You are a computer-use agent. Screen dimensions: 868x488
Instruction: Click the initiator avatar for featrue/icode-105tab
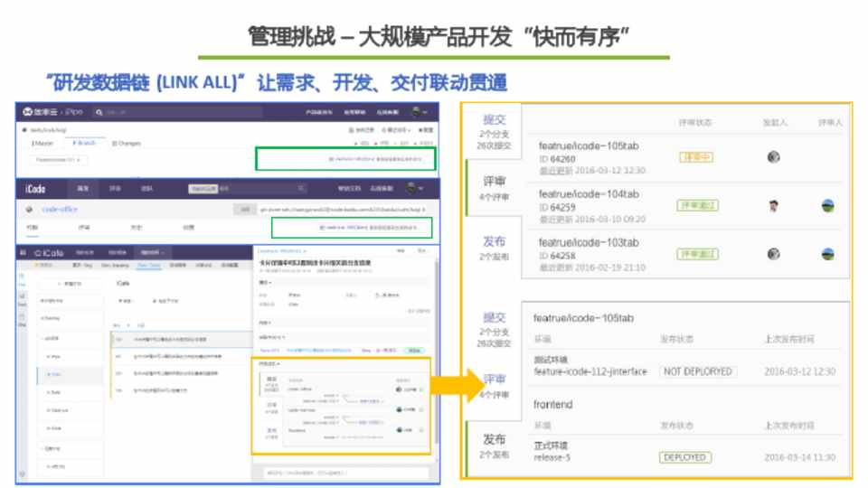tap(773, 157)
